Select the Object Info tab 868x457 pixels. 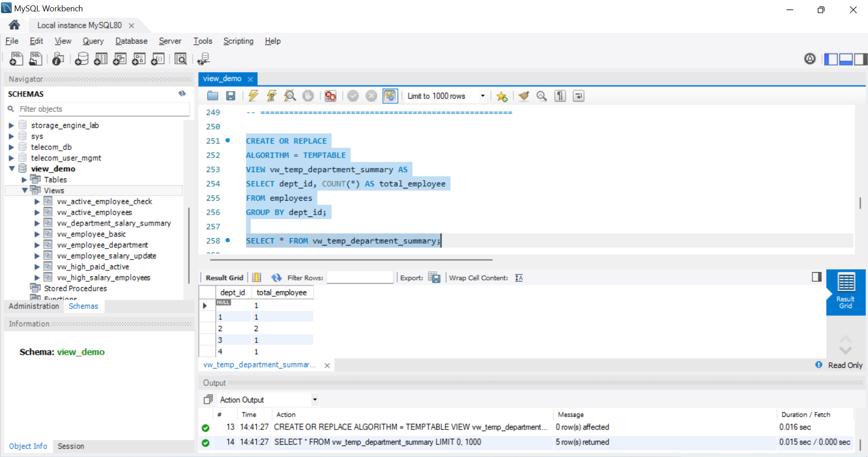point(28,446)
